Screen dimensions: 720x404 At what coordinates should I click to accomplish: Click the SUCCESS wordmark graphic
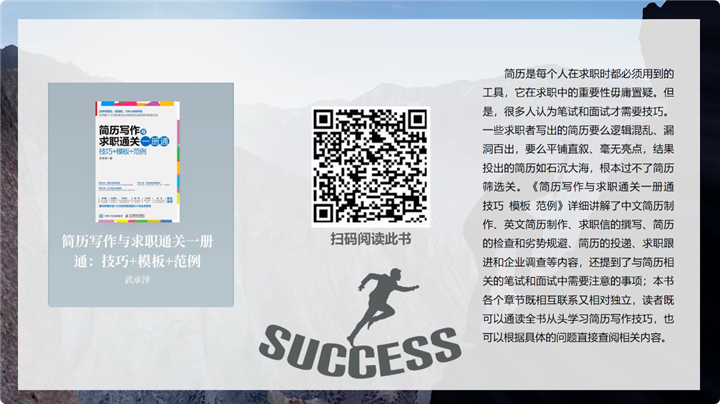point(360,351)
